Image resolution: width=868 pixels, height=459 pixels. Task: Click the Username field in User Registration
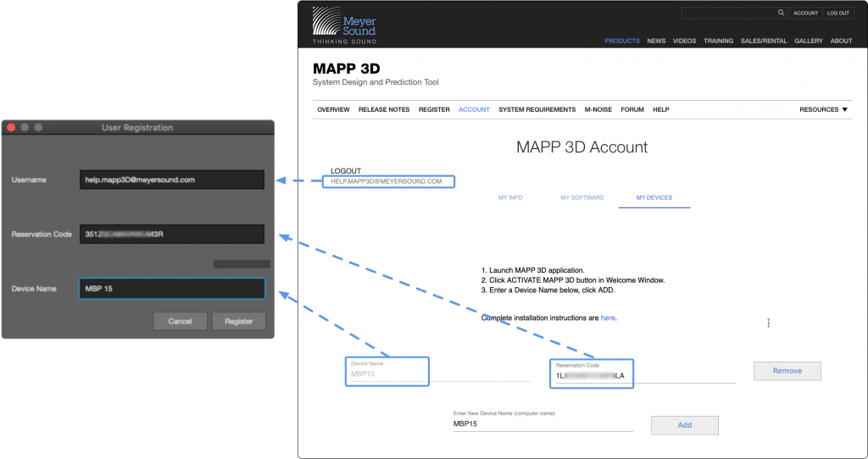click(172, 180)
